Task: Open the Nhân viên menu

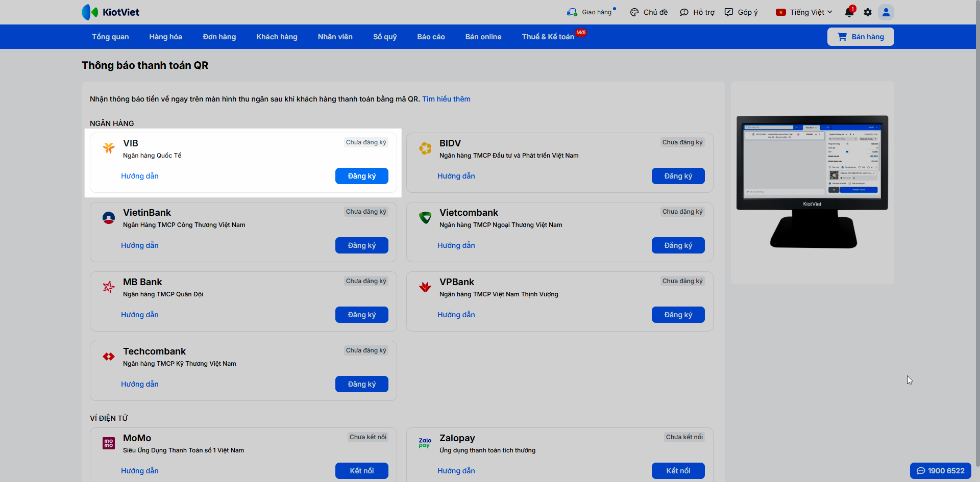Action: 335,37
